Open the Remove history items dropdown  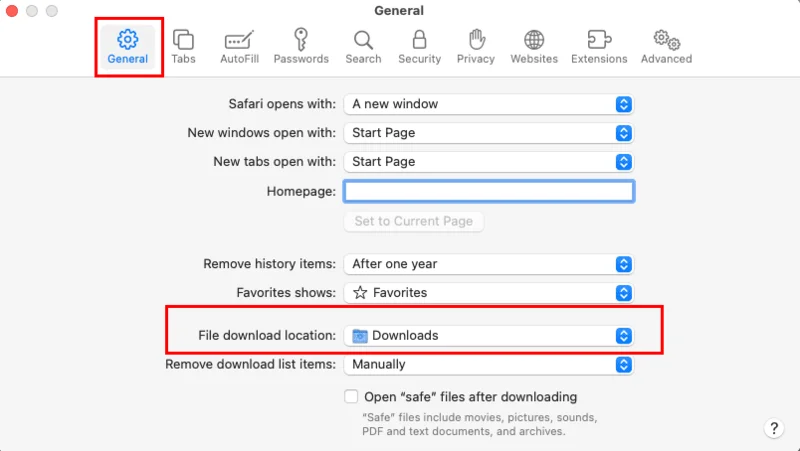pyautogui.click(x=488, y=264)
